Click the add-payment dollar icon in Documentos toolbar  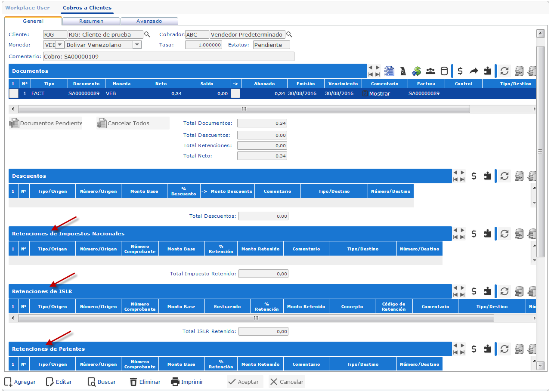[x=416, y=71]
